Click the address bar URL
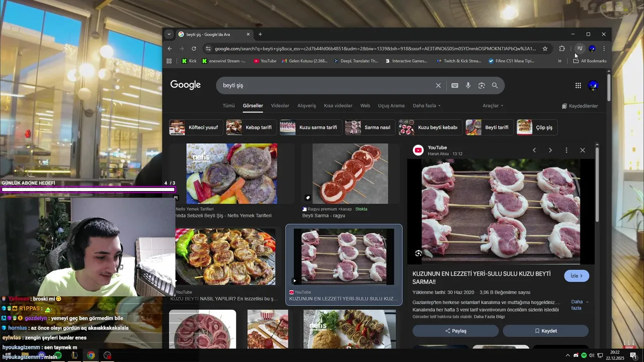The height and width of the screenshot is (362, 644). (375, 49)
